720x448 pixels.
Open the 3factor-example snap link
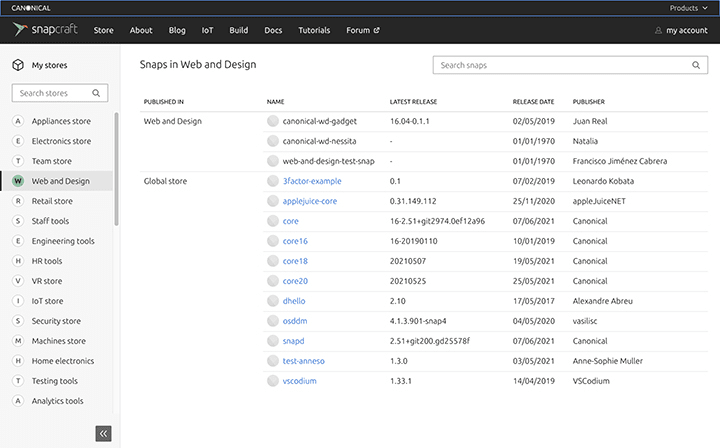312,181
